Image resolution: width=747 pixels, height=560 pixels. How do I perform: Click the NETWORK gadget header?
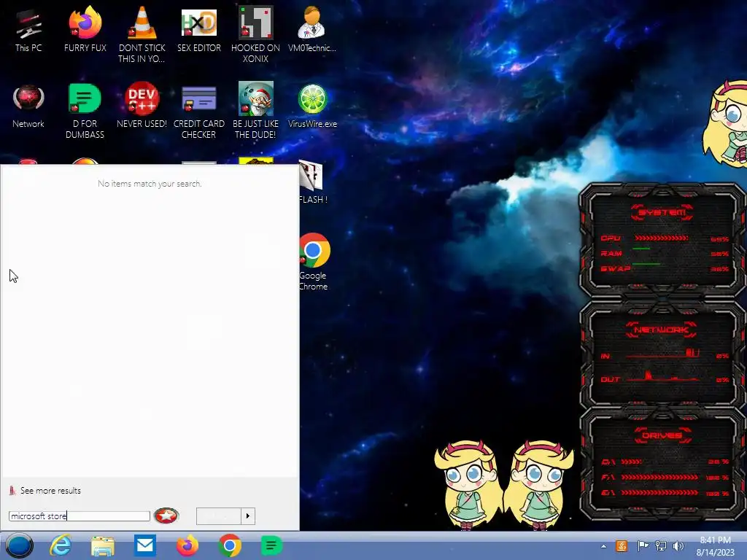pos(662,330)
